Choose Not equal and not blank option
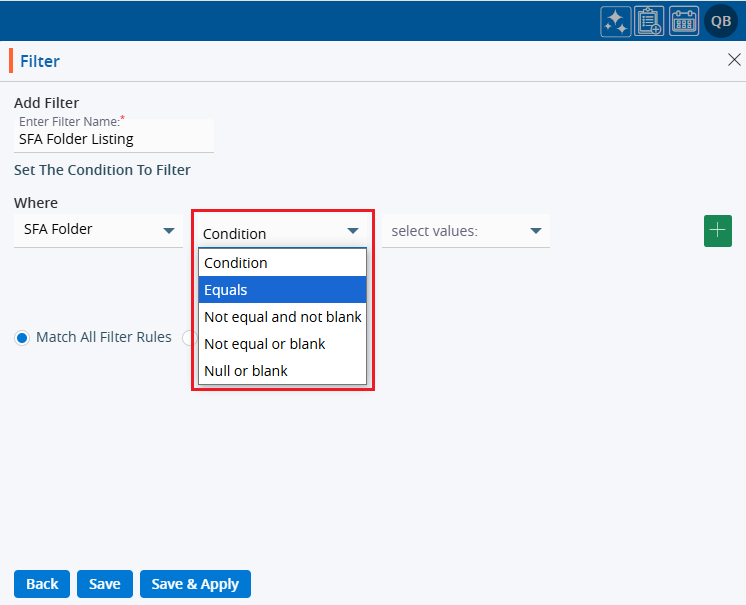 click(282, 317)
